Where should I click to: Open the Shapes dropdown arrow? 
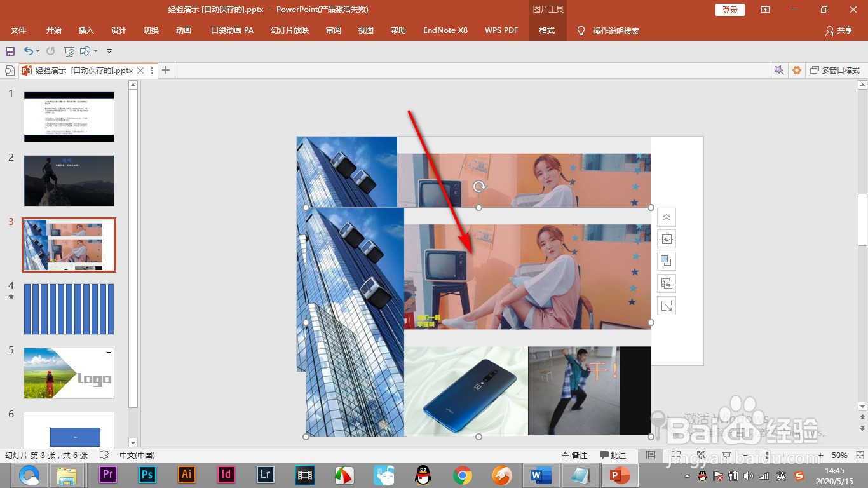(x=95, y=51)
